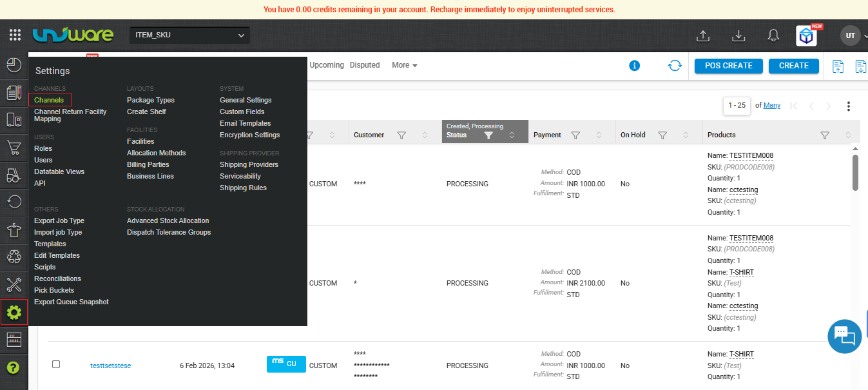Viewport: 868px width, 390px height.
Task: Open the ITEM_SKU search type dropdown
Action: coord(189,35)
